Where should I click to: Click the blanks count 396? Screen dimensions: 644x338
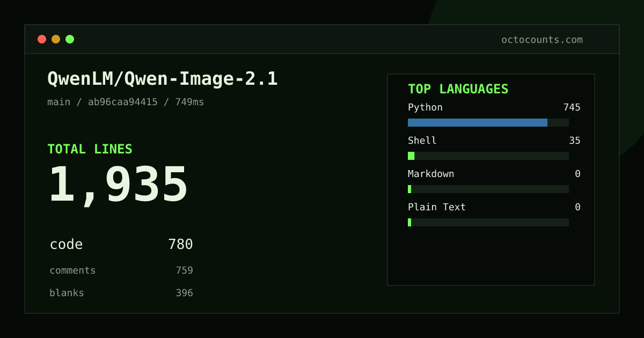(x=184, y=293)
